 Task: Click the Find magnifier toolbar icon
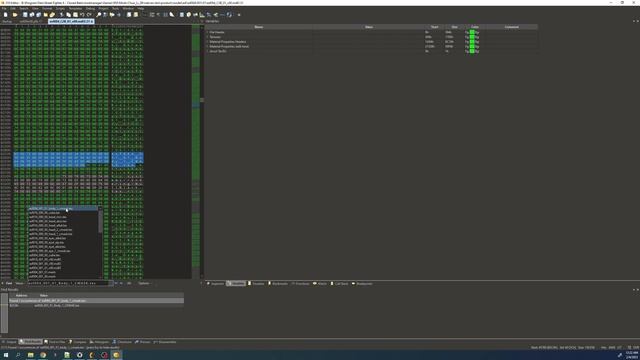point(98,15)
